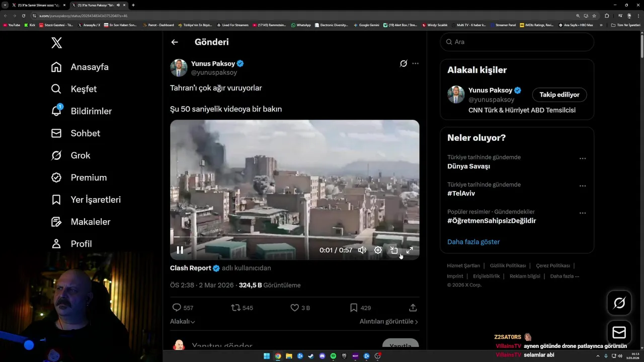The height and width of the screenshot is (362, 644).
Task: Open Yunus Paksoy in Alakalı kişiler
Action: [x=490, y=90]
